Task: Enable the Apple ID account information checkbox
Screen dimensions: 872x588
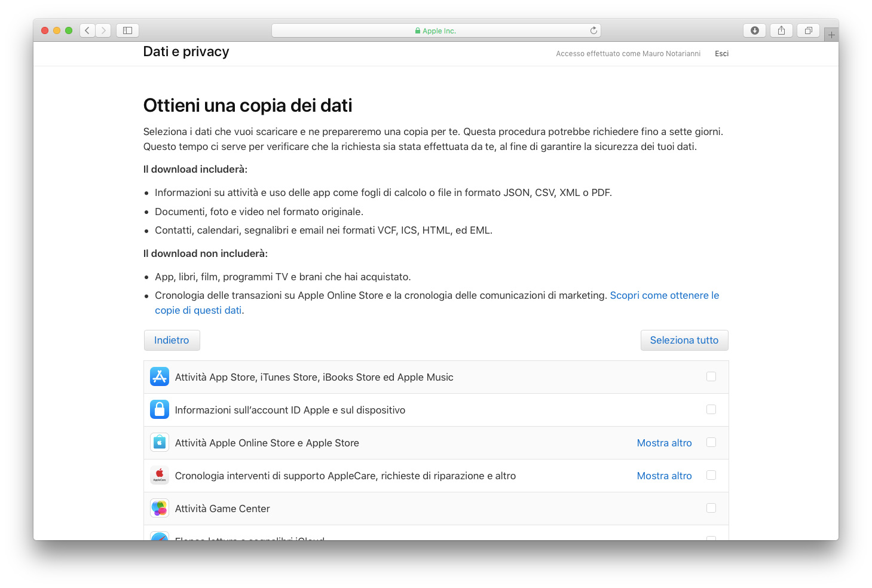Action: pos(711,409)
